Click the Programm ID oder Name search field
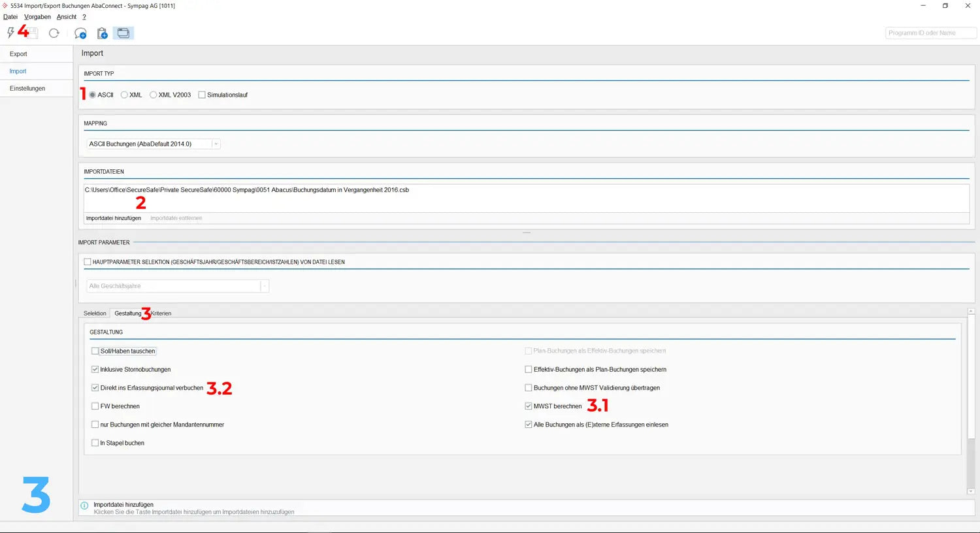This screenshot has width=980, height=533. 930,33
